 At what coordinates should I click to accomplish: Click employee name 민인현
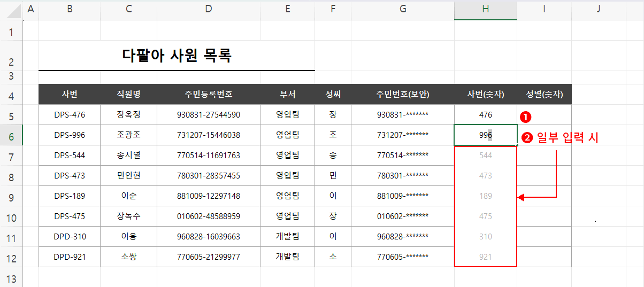coord(129,176)
